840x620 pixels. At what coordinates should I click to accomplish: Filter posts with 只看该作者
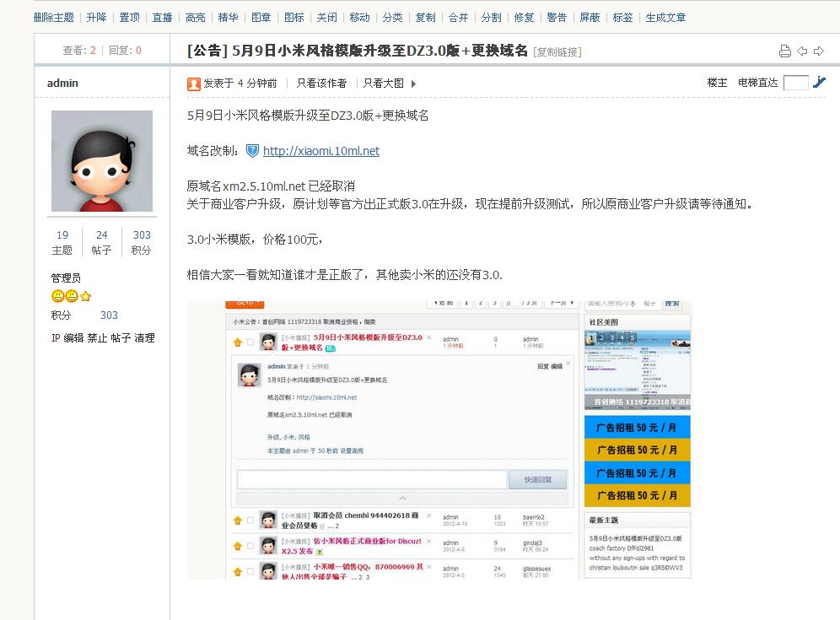point(321,83)
